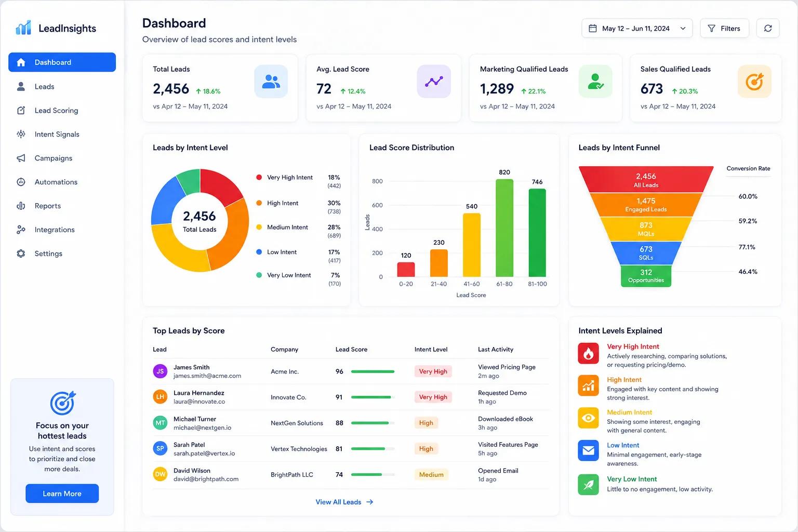
Task: Click the Requested Demo activity text
Action: tap(502, 393)
